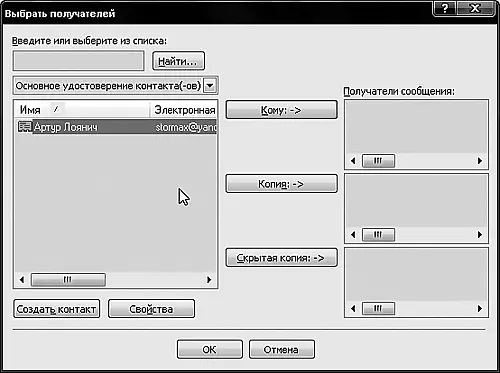The image size is (500, 373).
Task: Sort by the Электронная column header
Action: point(184,110)
